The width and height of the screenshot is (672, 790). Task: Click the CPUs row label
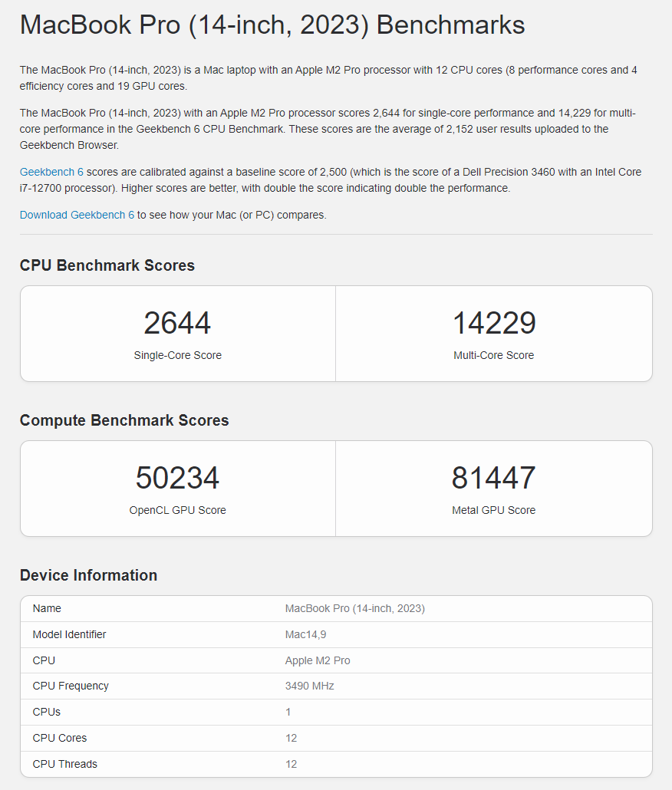46,712
